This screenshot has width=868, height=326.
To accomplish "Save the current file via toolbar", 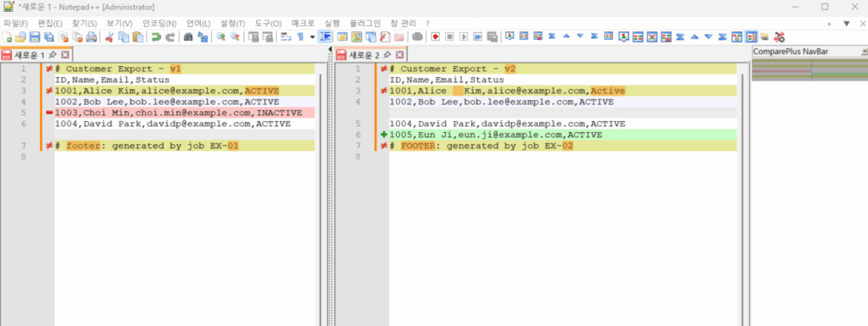I will click(34, 37).
